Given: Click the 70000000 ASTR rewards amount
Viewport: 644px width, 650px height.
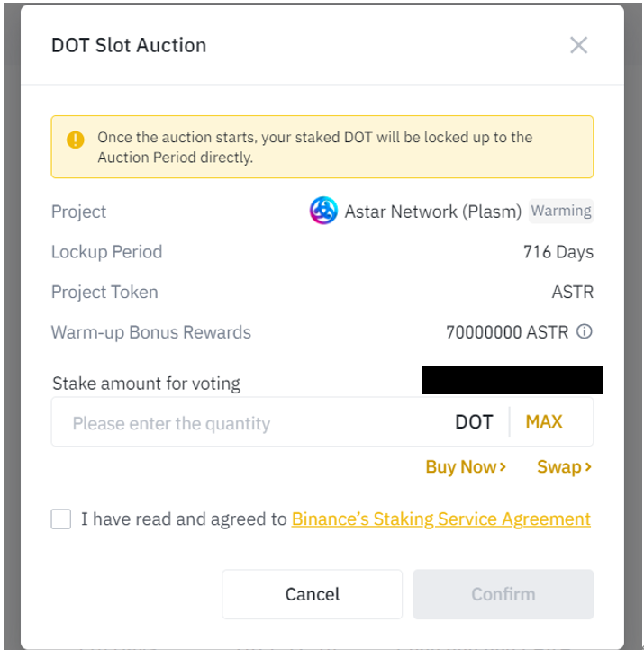Looking at the screenshot, I should 507,332.
